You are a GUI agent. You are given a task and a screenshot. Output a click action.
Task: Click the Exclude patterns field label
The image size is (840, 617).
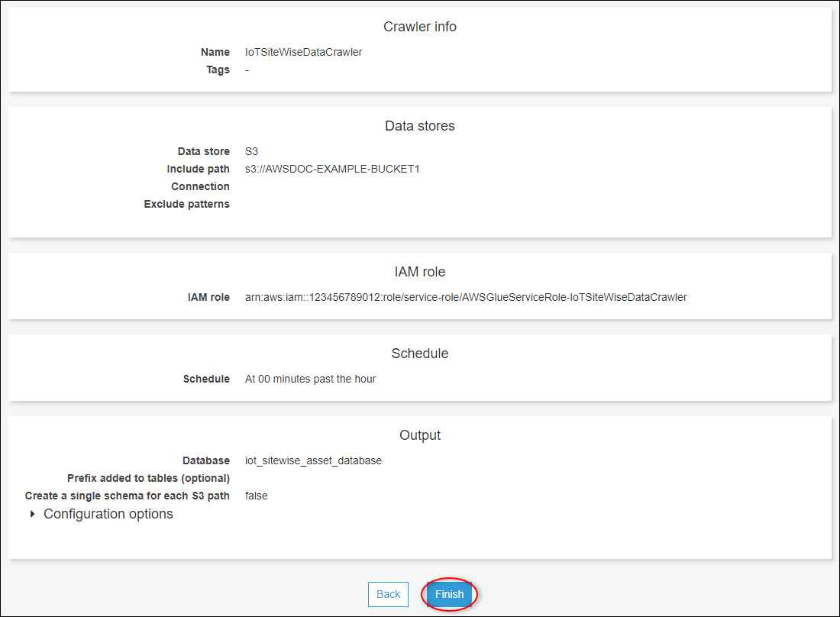[x=186, y=204]
